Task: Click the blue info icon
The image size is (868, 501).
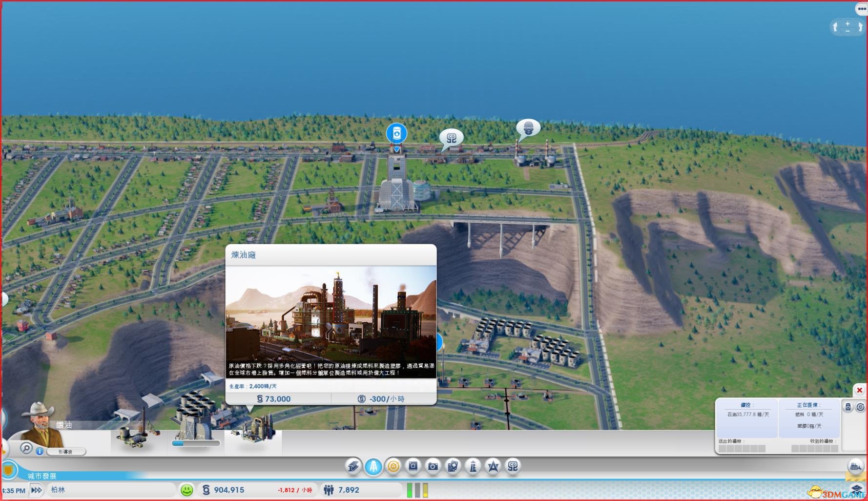Action: click(x=40, y=452)
